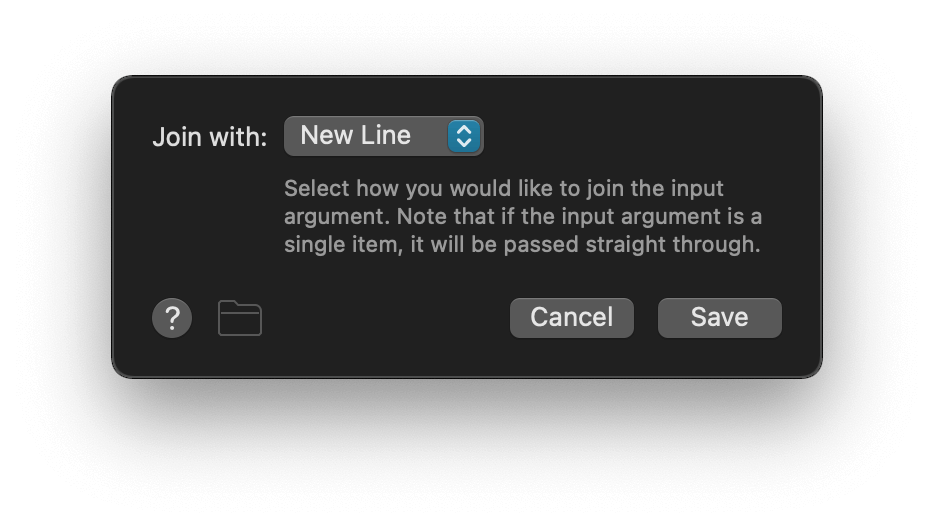Image resolution: width=934 pixels, height=526 pixels.
Task: Click the Join with label
Action: (x=209, y=137)
